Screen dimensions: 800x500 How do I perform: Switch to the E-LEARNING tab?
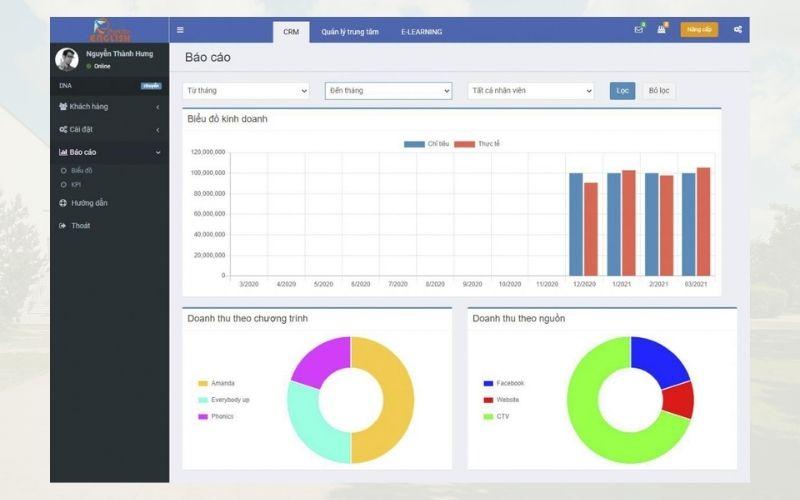coord(421,32)
